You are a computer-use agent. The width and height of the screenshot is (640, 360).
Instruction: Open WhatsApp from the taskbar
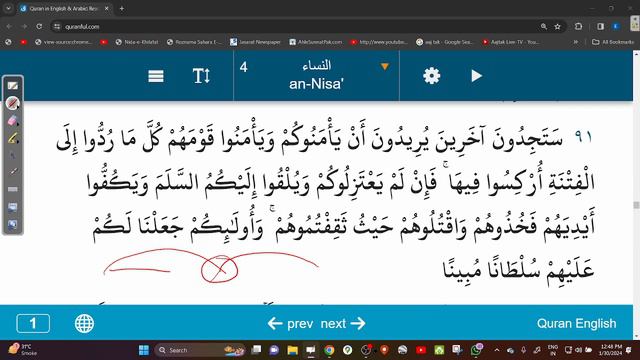tap(476, 350)
